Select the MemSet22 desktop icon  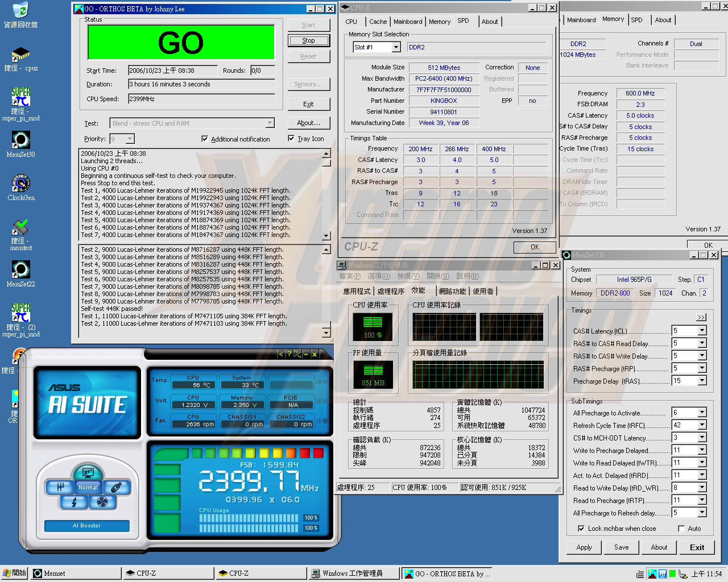coord(20,274)
